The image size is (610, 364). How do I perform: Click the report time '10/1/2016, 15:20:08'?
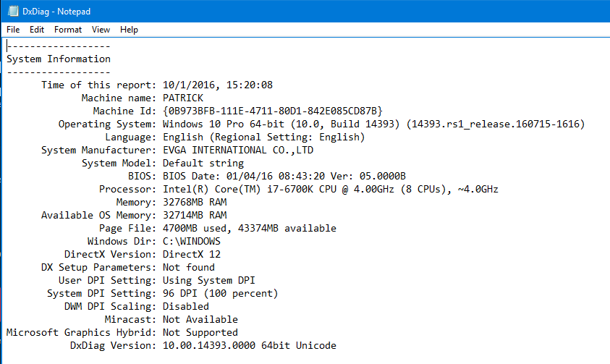click(x=218, y=85)
